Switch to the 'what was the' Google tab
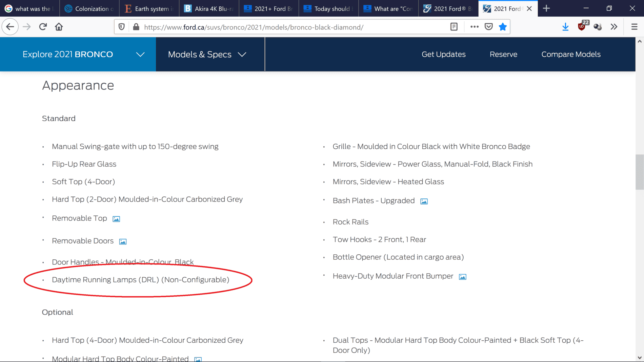 pos(30,8)
